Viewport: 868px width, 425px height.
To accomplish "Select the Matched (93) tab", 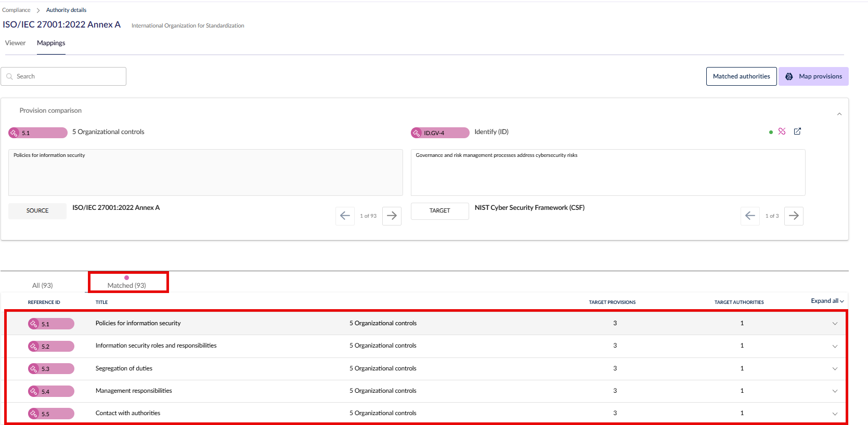I will [x=126, y=285].
